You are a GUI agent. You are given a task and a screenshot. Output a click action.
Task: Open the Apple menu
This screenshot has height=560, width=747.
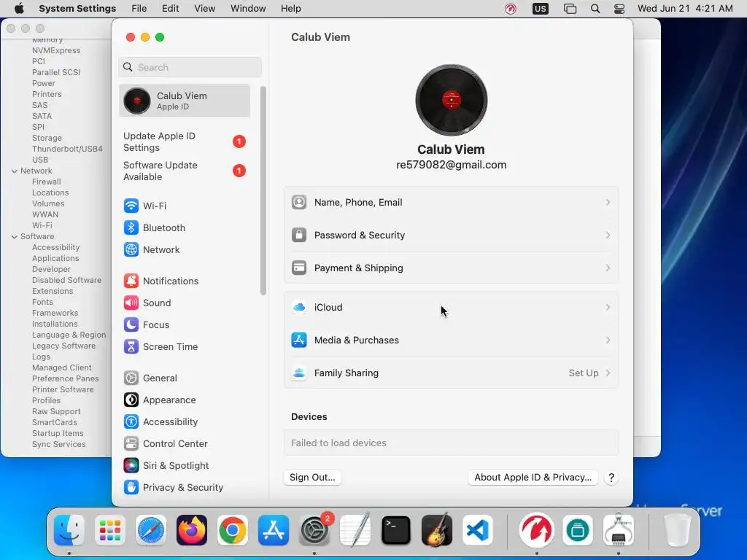click(19, 9)
